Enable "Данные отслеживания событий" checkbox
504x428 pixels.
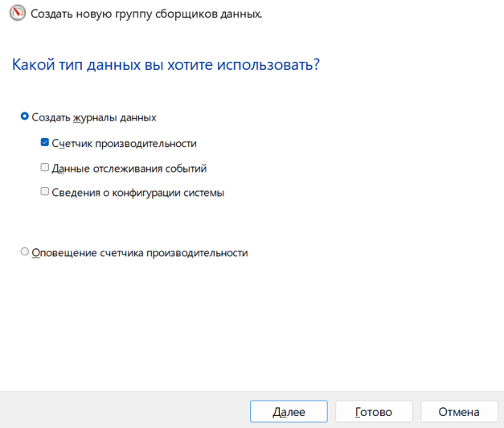tap(45, 167)
